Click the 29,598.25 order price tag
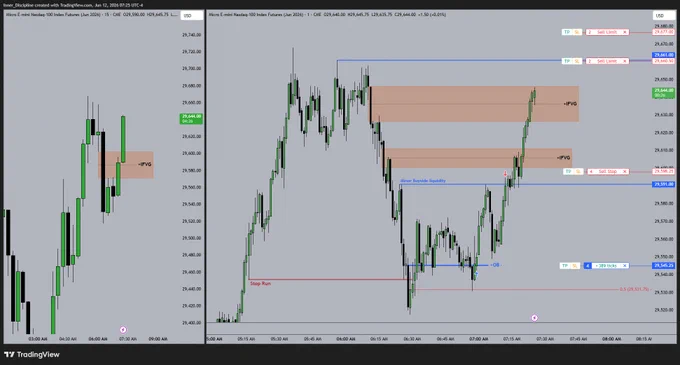Screen dimensions: 680x365 (664, 172)
